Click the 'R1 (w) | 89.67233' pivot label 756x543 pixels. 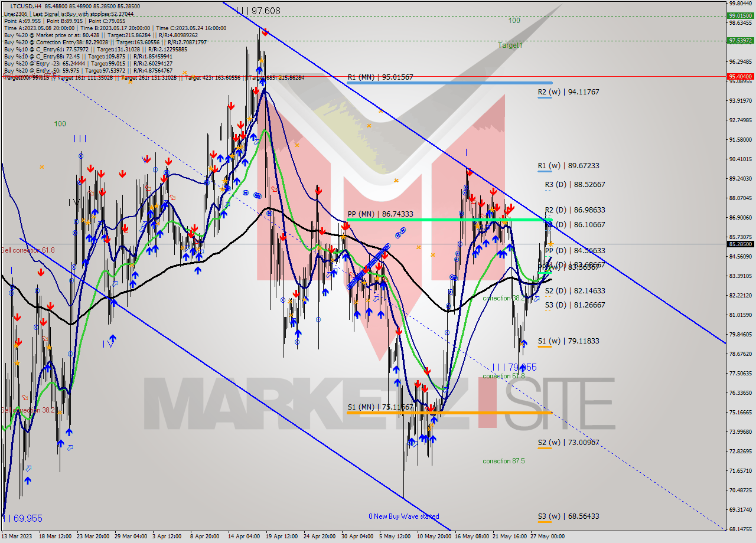click(568, 166)
